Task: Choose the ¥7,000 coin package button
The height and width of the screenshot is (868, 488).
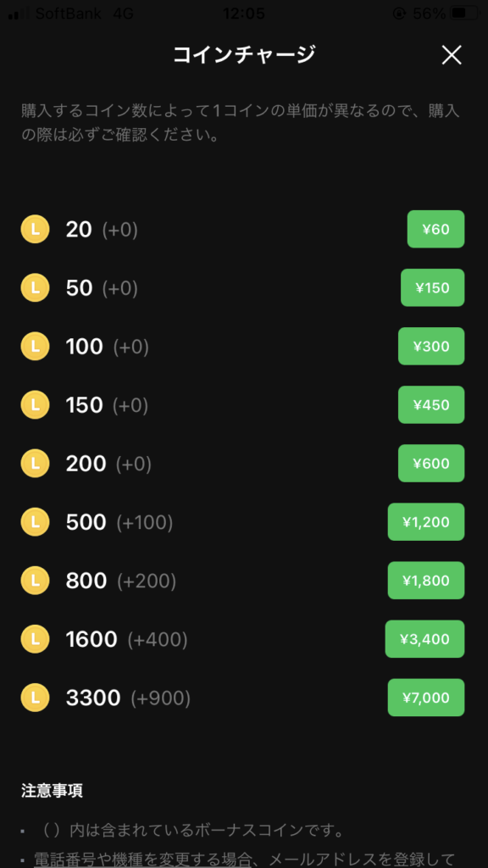Action: coord(426,698)
